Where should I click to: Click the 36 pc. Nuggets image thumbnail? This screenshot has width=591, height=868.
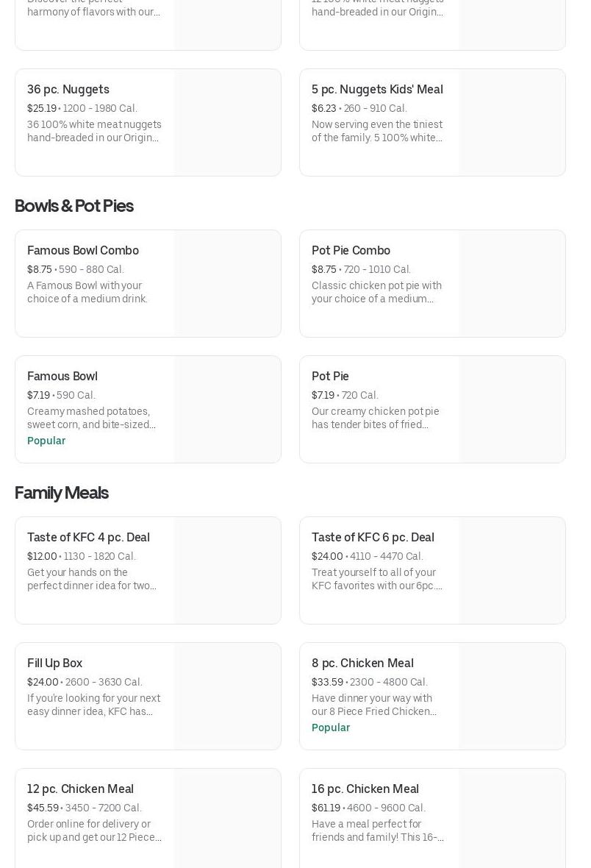click(x=227, y=123)
